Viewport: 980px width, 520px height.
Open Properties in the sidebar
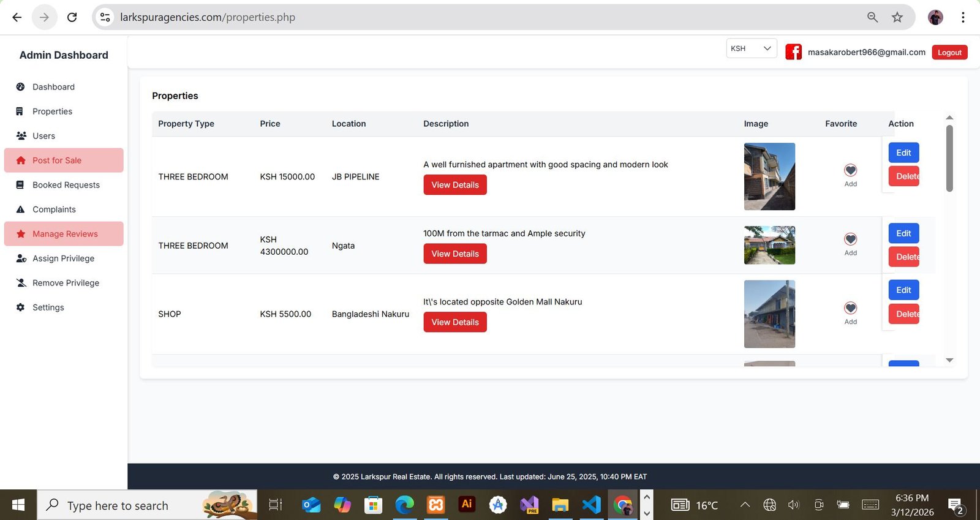[x=64, y=111]
